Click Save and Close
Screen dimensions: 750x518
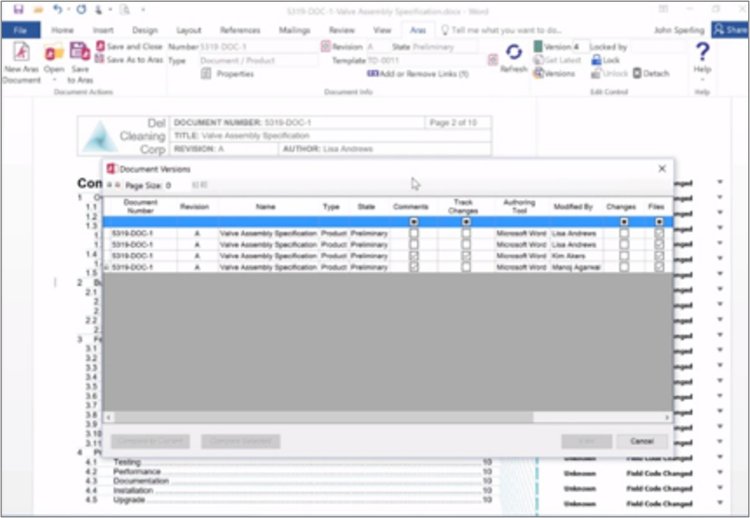[x=128, y=46]
